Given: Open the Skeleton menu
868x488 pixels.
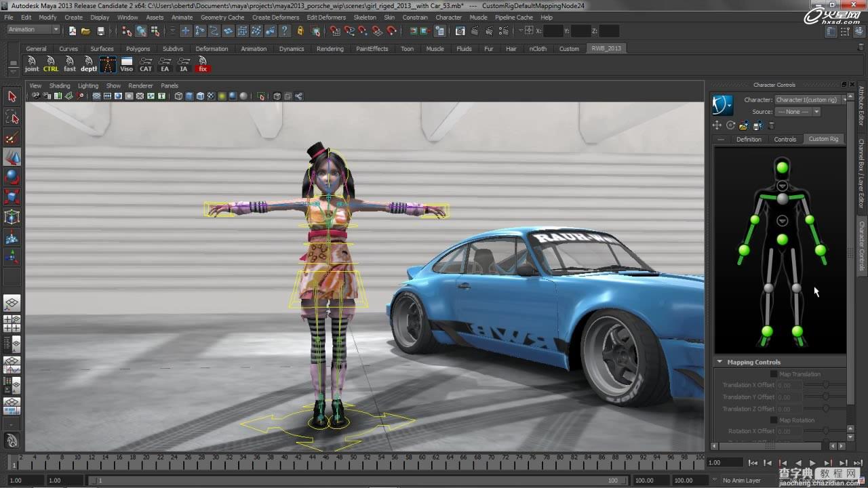Looking at the screenshot, I should click(x=365, y=17).
